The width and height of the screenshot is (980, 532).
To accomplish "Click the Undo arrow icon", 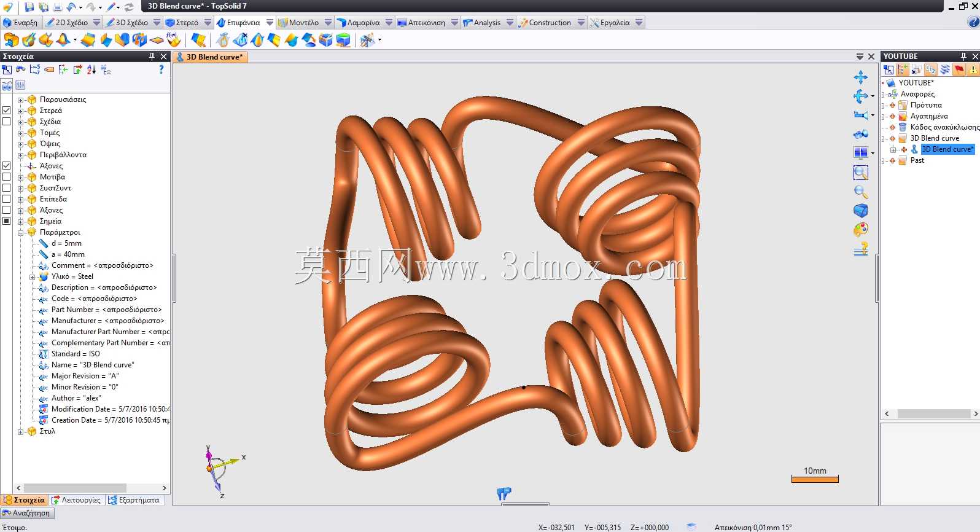I will point(71,7).
